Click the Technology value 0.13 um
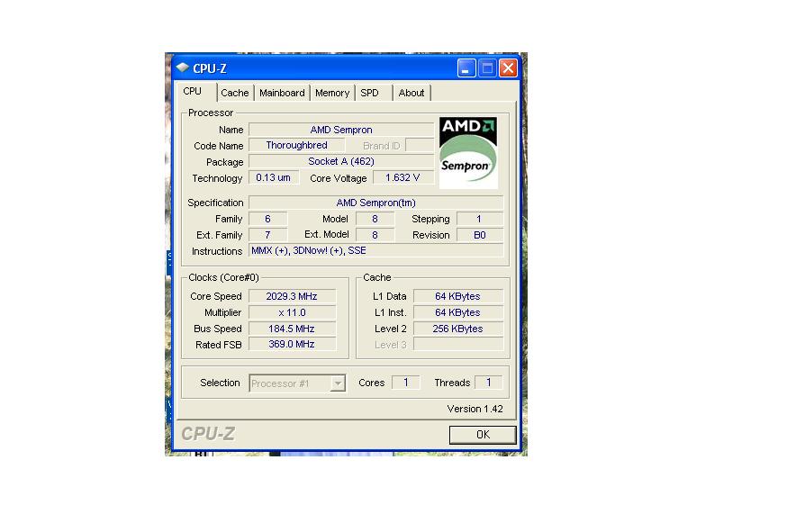 [274, 177]
